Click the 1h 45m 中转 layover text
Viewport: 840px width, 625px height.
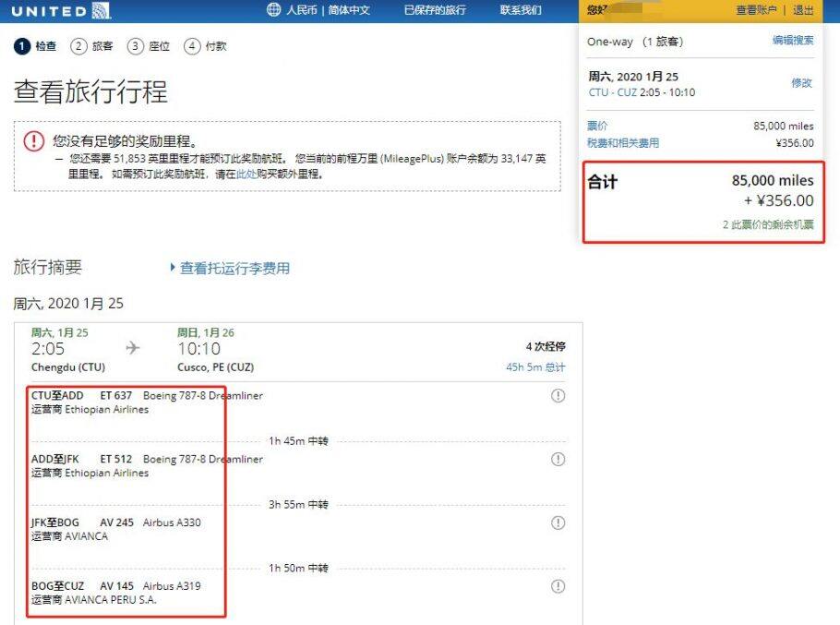point(298,441)
